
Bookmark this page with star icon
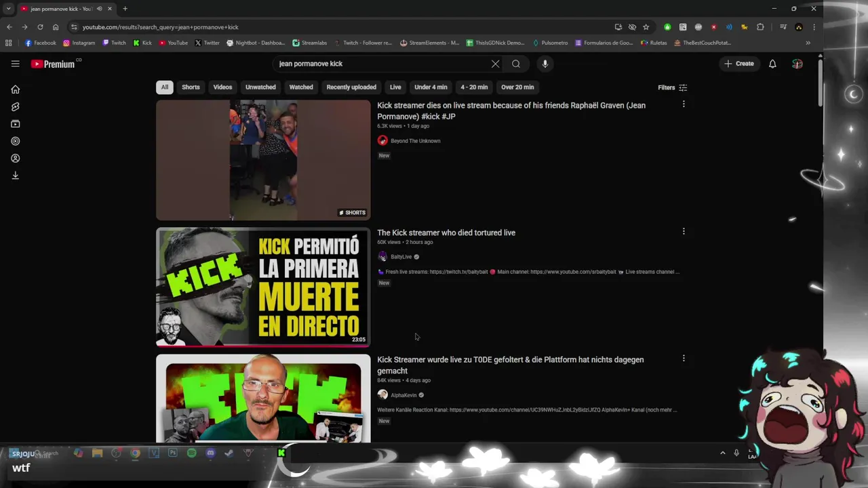(646, 27)
